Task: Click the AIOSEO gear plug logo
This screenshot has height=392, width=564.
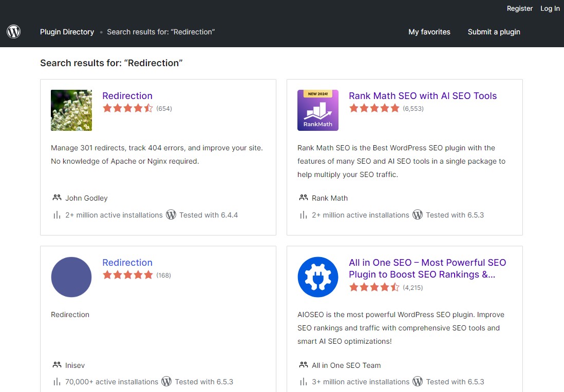Action: pos(318,277)
